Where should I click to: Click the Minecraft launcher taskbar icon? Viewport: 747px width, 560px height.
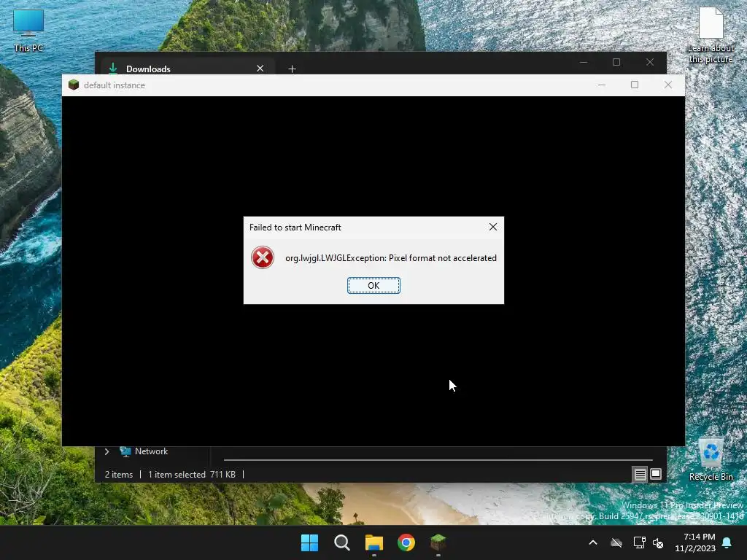tap(438, 542)
